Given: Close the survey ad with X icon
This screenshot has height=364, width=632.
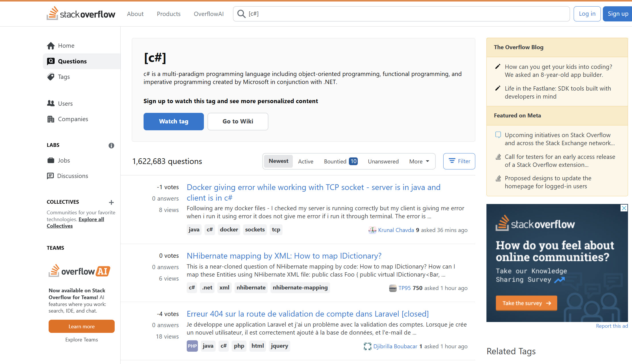Looking at the screenshot, I should (x=624, y=208).
